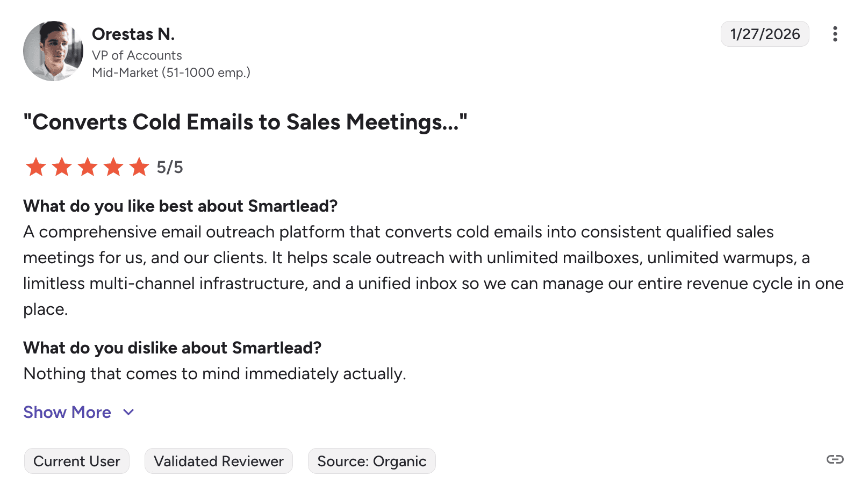Image resolution: width=868 pixels, height=491 pixels.
Task: Click the 1/27/2026 date badge
Action: click(764, 34)
